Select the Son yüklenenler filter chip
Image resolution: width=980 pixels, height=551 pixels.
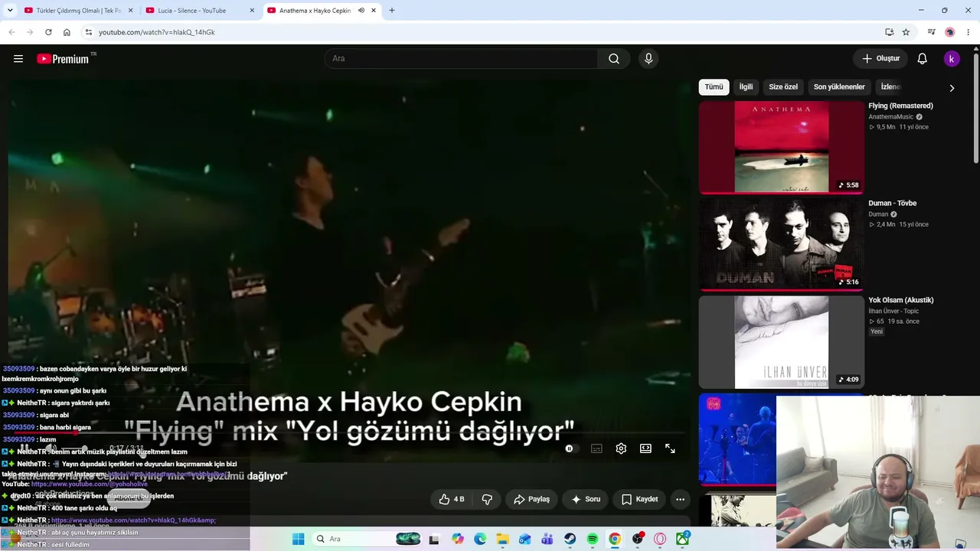coord(839,87)
